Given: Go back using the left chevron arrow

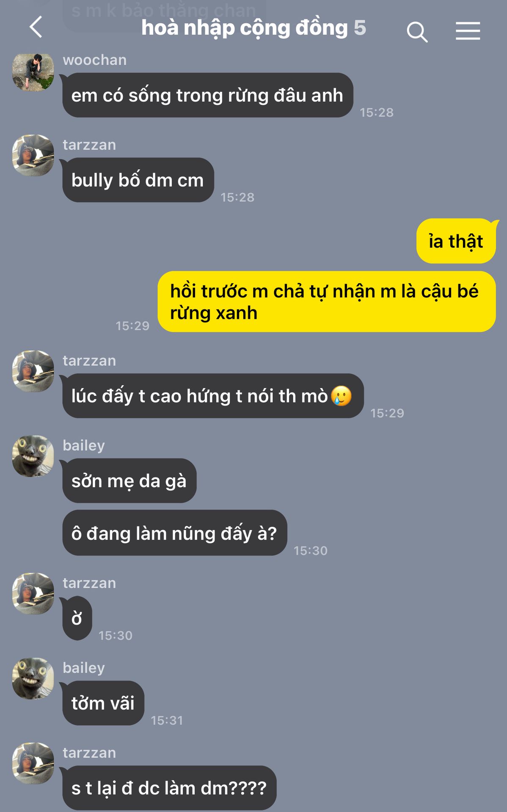Looking at the screenshot, I should [x=36, y=27].
